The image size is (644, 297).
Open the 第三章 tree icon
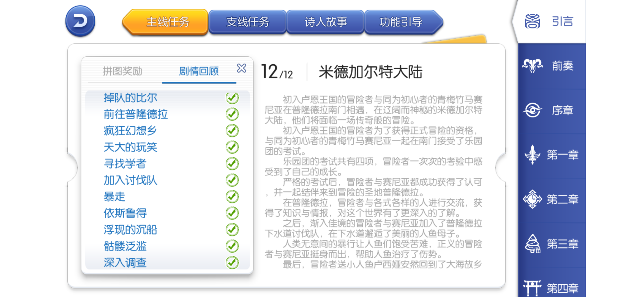click(532, 244)
